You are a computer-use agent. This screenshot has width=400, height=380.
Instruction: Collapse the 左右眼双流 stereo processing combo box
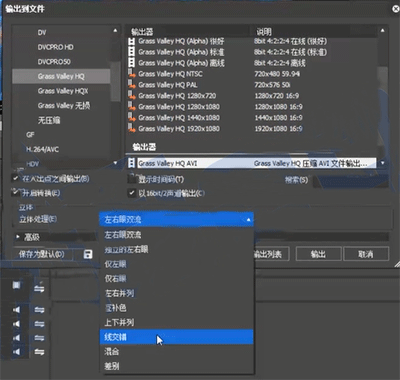pos(177,220)
